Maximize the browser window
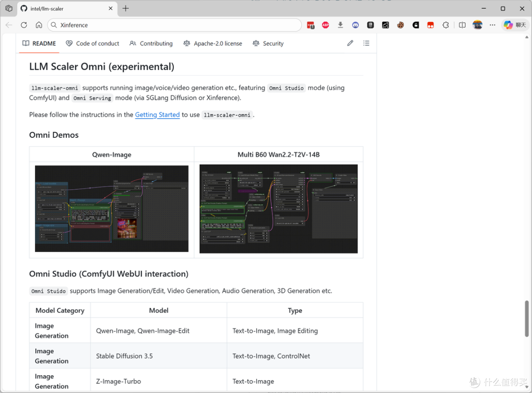 pos(503,8)
